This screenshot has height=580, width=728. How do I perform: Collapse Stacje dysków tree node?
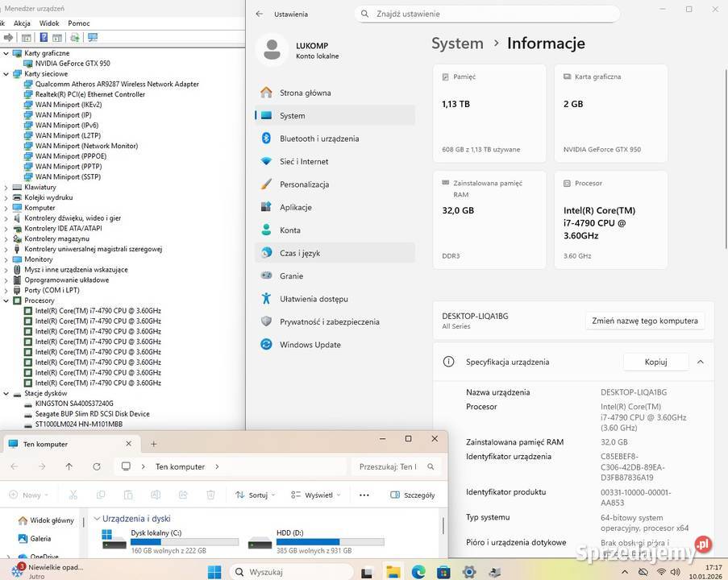click(6, 393)
